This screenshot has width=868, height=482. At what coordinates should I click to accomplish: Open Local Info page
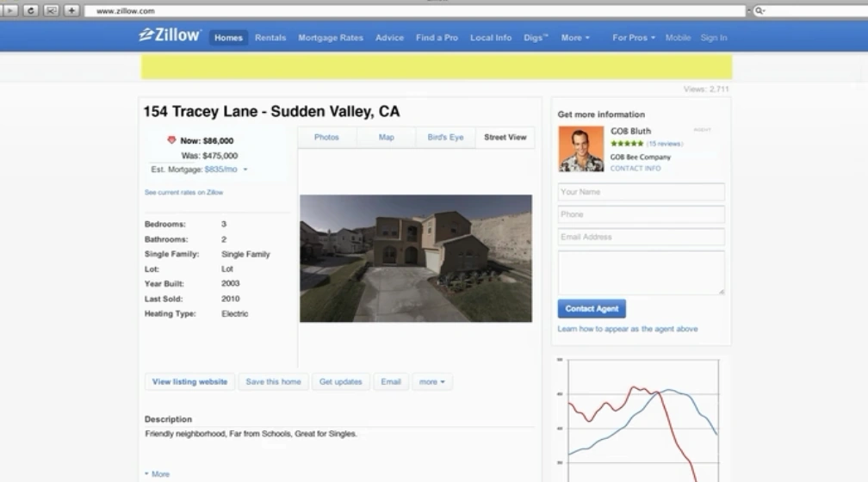tap(491, 38)
